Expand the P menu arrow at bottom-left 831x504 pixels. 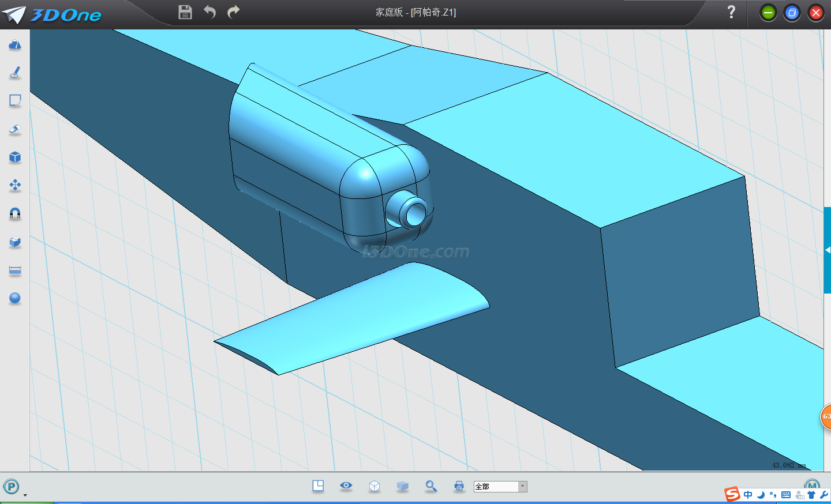coord(25,495)
